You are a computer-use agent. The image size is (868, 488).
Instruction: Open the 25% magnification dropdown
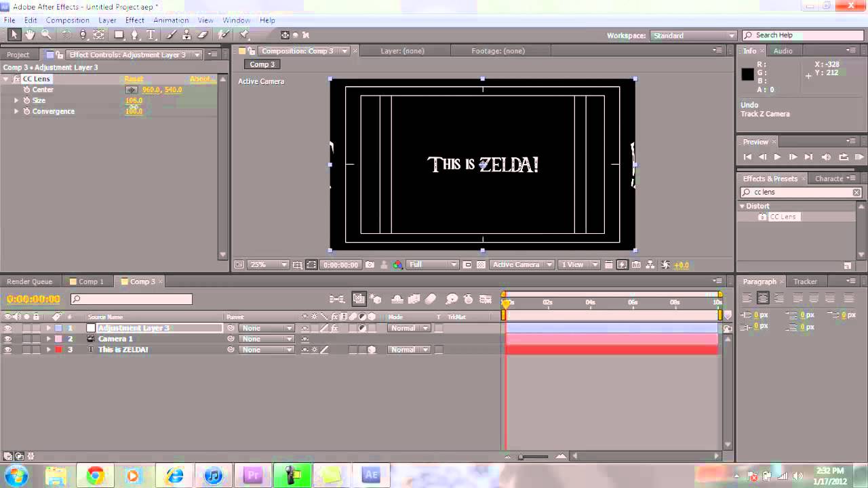click(x=269, y=265)
